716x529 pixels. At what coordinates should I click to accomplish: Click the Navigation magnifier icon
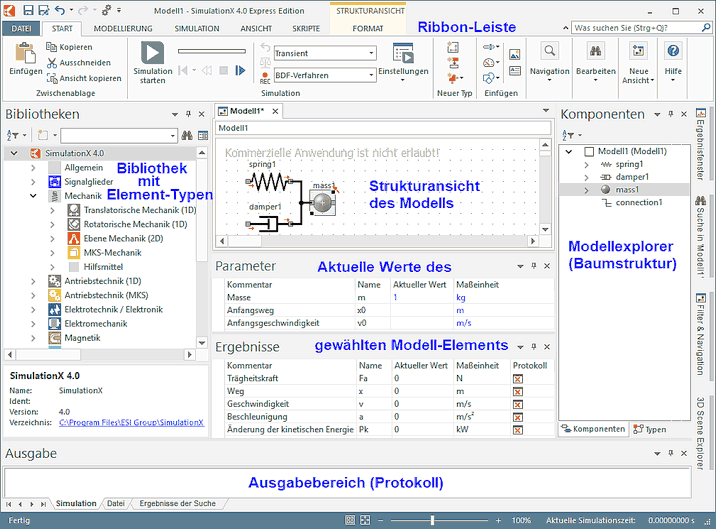pyautogui.click(x=549, y=50)
